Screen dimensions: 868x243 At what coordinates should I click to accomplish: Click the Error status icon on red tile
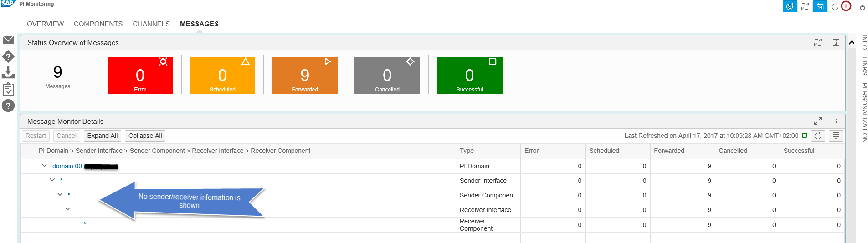[x=163, y=61]
